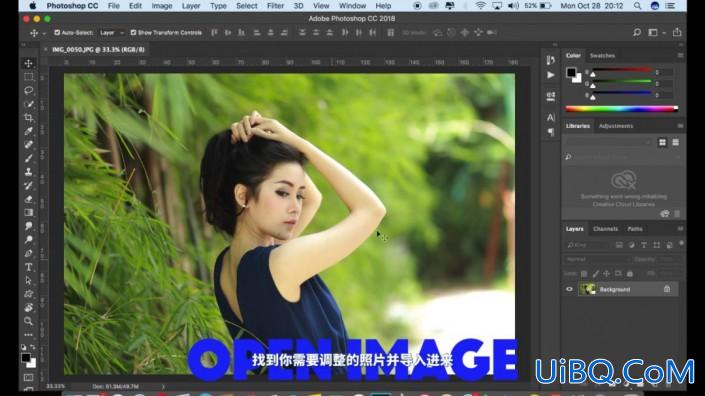Click the foreground color swatch in Color panel
Image resolution: width=705 pixels, height=396 pixels.
coord(571,72)
